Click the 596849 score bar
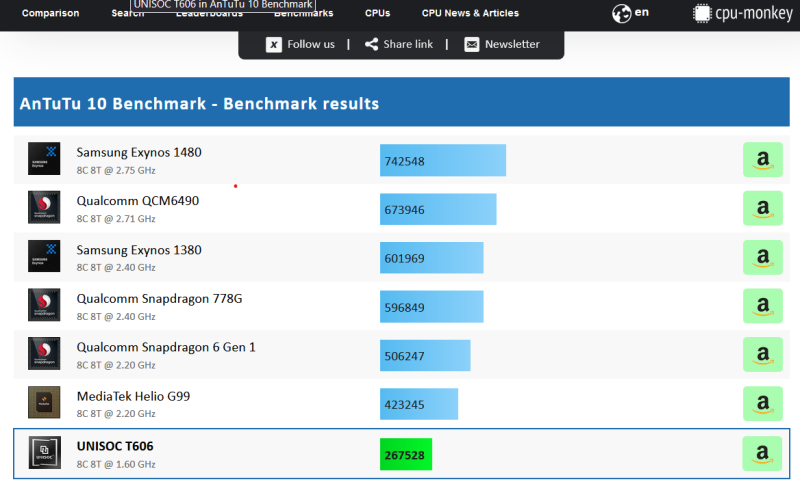 click(432, 307)
